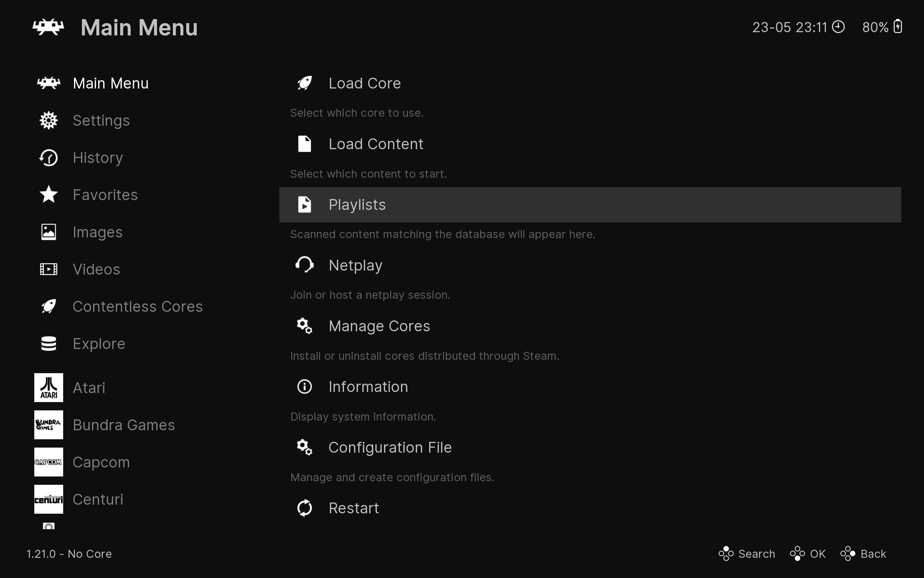Click the Videos film icon
The height and width of the screenshot is (578, 924).
pyautogui.click(x=48, y=269)
